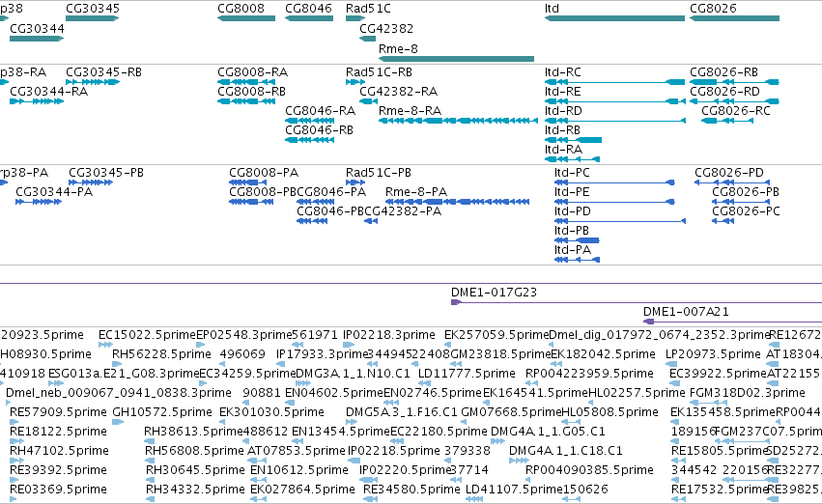This screenshot has height=504, width=822.
Task: Click the CG8046 gene bar
Action: tap(309, 18)
